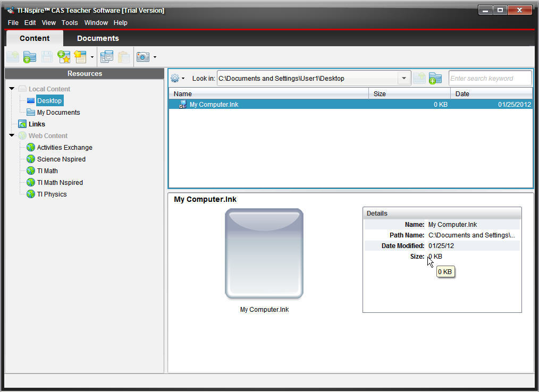Viewport: 539px width, 392px height.
Task: Click the My Computer.lnk caption under the preview
Action: click(x=264, y=310)
